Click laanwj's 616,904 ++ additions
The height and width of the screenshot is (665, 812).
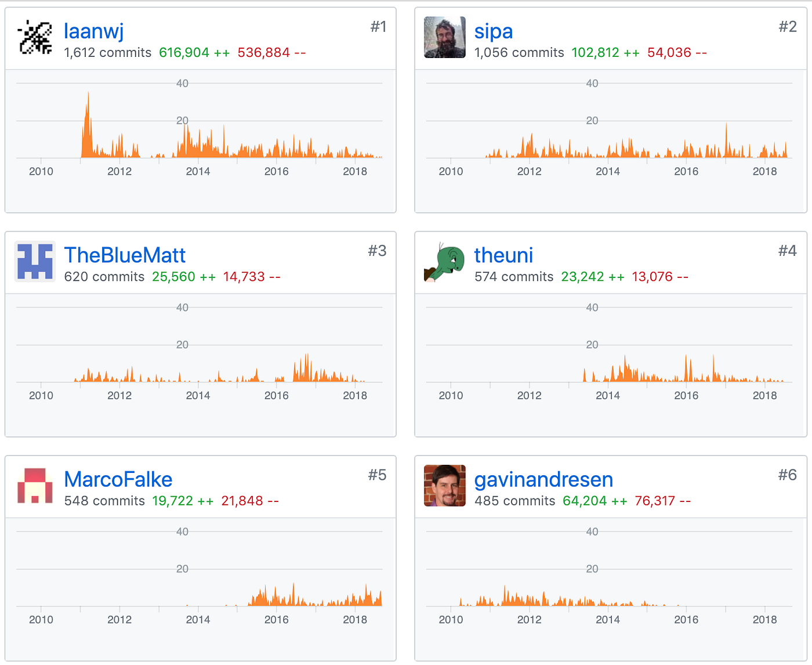point(194,53)
